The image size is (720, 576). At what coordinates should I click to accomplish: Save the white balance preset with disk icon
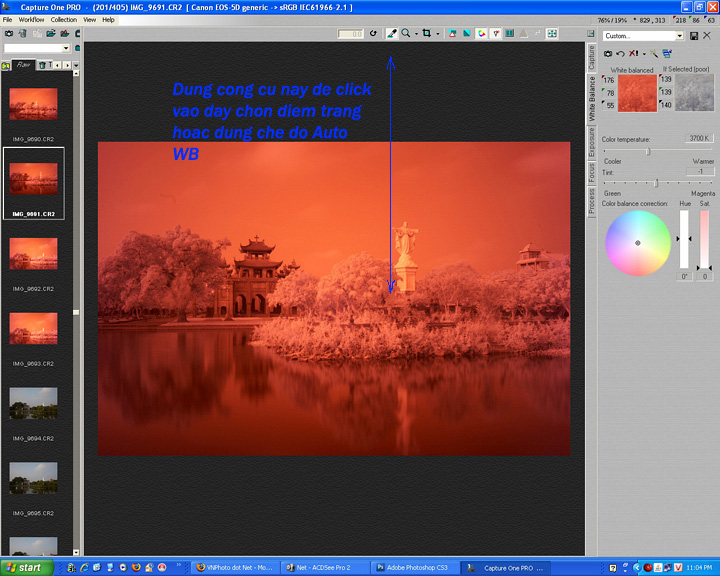coord(694,36)
